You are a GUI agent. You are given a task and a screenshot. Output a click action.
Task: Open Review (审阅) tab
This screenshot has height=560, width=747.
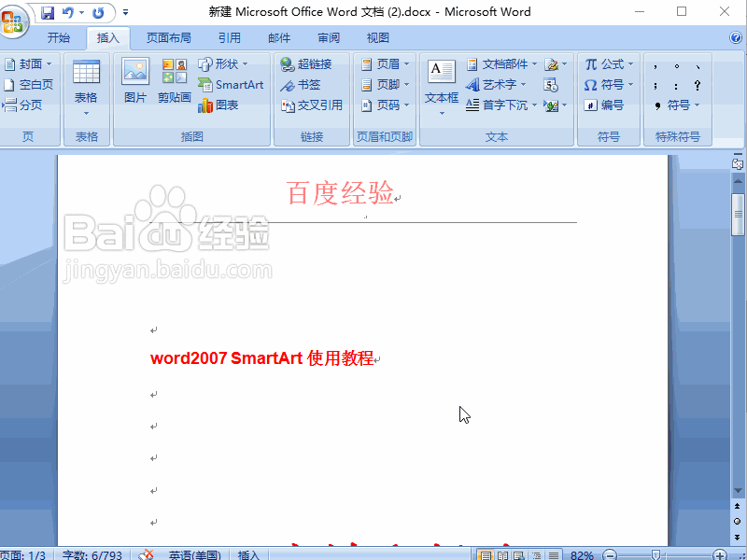(329, 37)
